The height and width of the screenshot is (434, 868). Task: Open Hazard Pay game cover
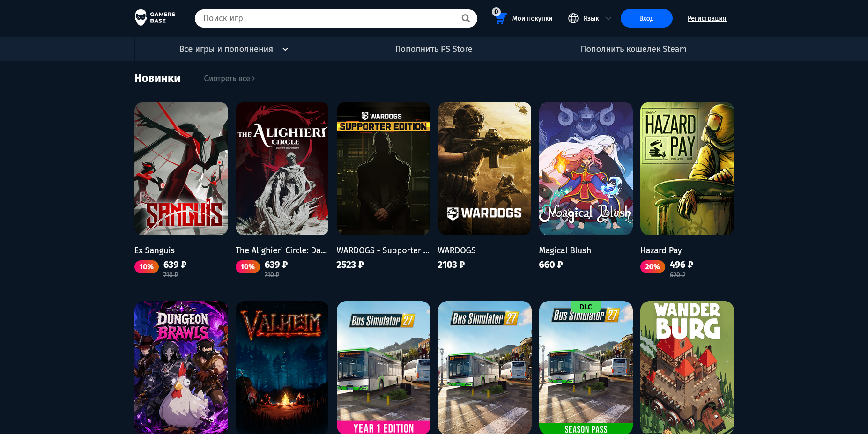pos(687,169)
